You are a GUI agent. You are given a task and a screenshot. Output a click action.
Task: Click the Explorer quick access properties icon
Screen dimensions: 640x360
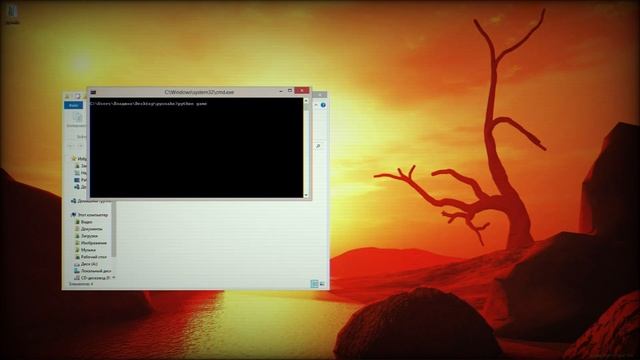coord(78,96)
